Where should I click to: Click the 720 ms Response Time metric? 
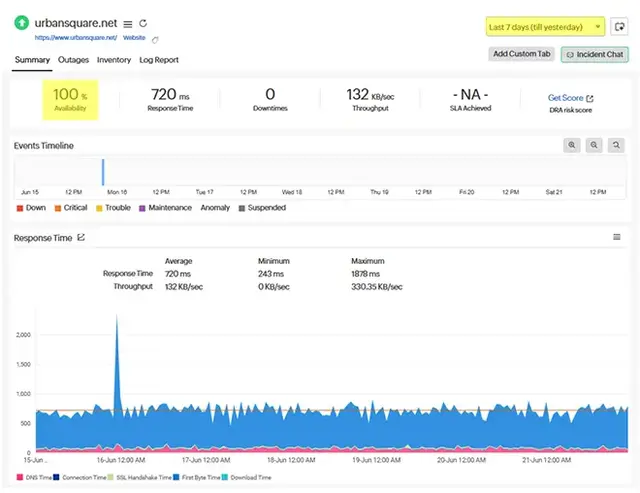[170, 99]
